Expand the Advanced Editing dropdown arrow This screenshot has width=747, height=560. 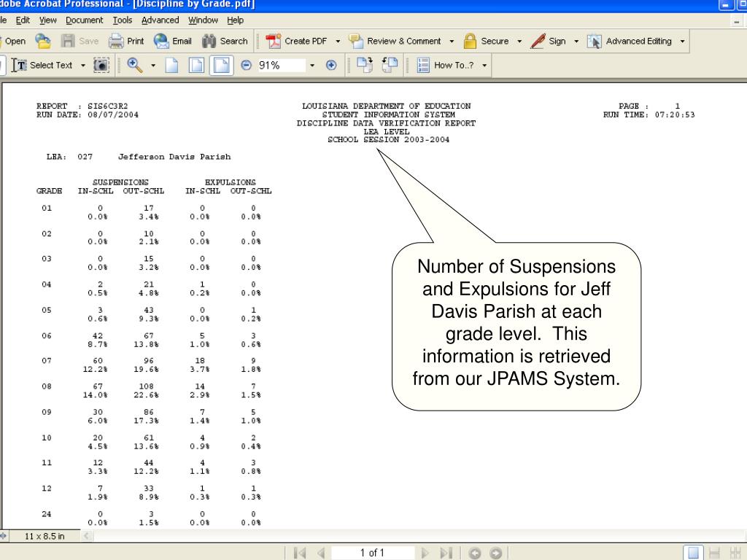[x=682, y=42]
